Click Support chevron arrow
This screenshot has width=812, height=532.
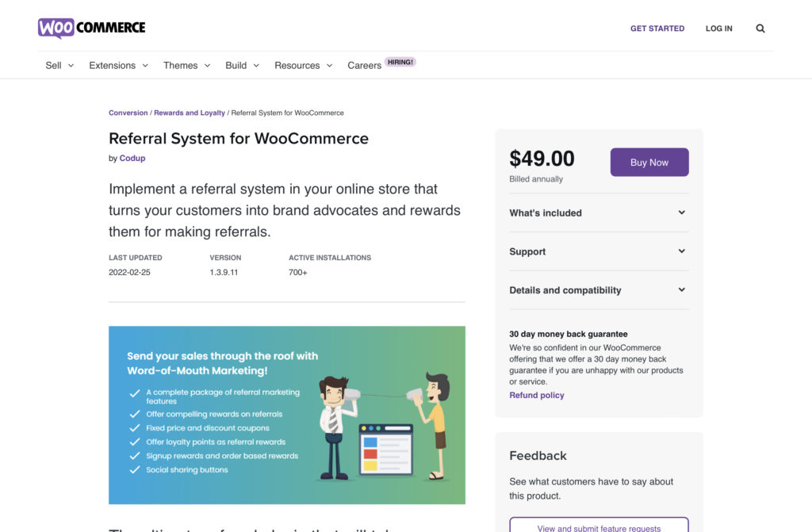681,251
